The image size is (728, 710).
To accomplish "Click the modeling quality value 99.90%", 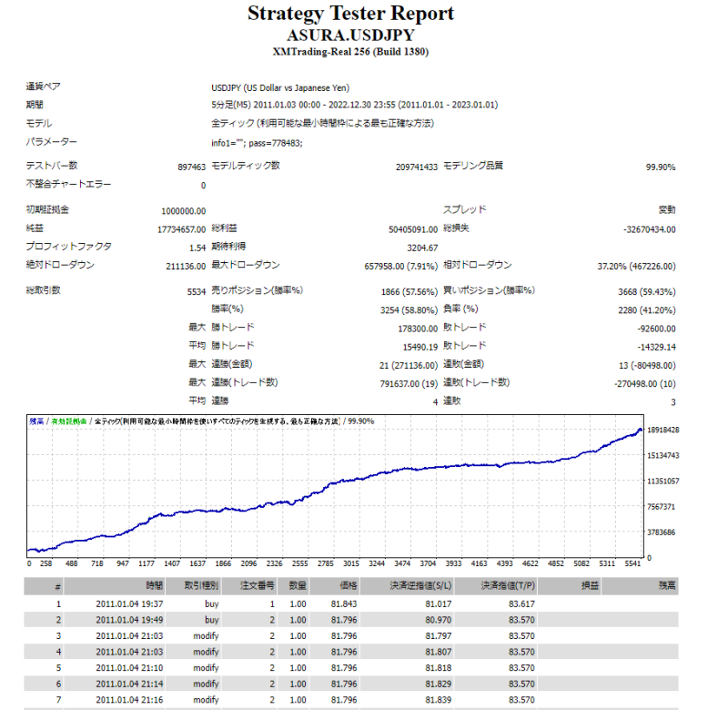I will [x=660, y=167].
